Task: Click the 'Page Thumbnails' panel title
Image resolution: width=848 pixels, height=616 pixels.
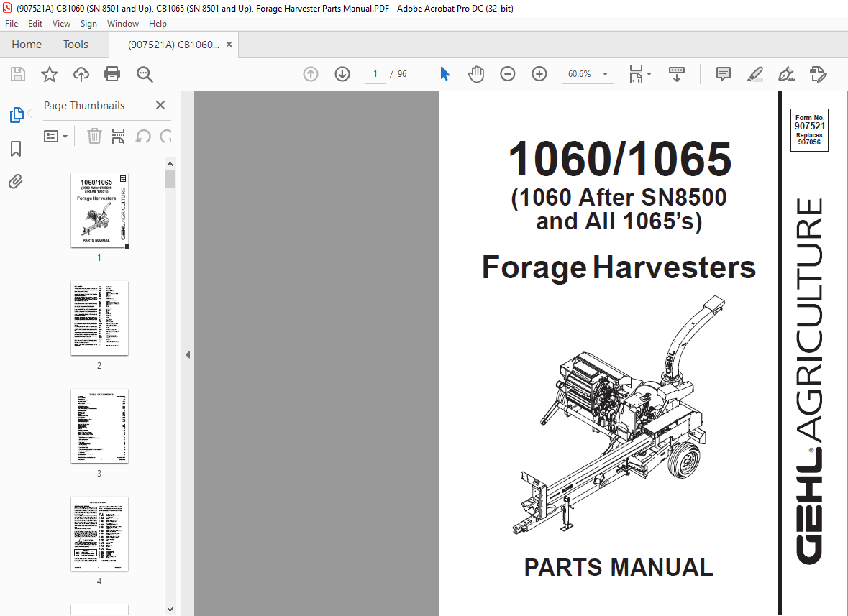Action: pos(84,106)
